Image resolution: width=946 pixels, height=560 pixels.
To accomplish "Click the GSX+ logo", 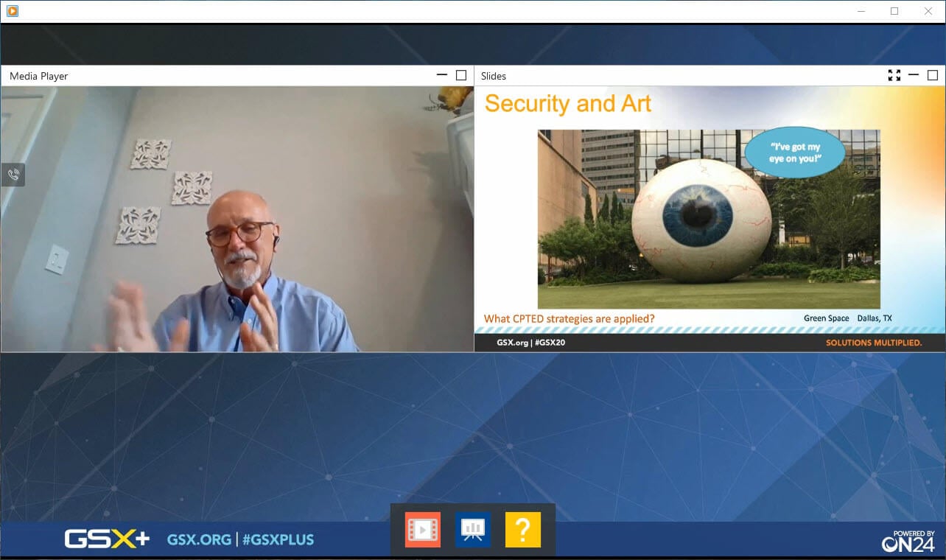I will (x=108, y=539).
